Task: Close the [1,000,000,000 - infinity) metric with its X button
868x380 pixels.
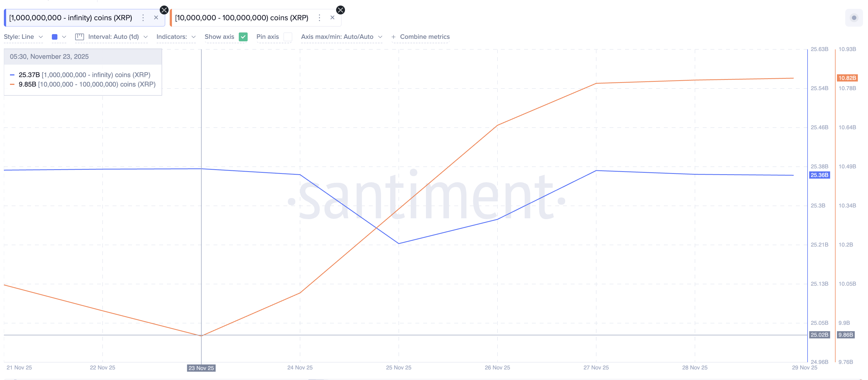Action: (x=156, y=17)
